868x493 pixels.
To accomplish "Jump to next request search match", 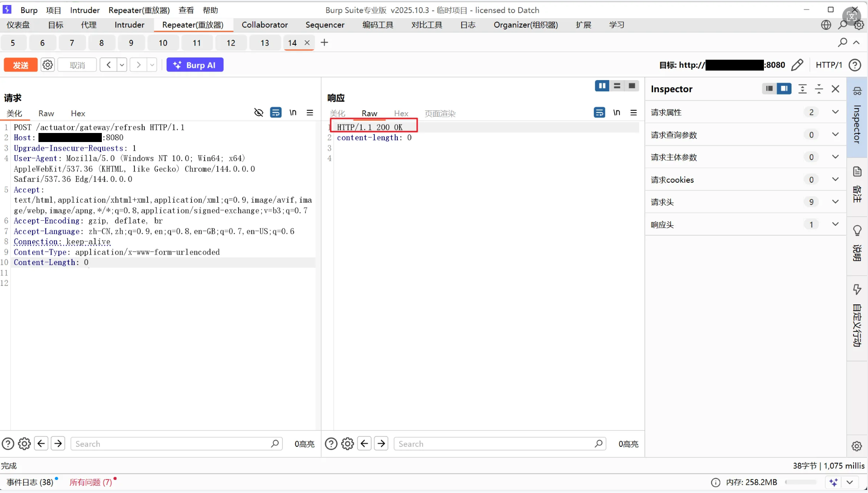I will click(x=58, y=443).
